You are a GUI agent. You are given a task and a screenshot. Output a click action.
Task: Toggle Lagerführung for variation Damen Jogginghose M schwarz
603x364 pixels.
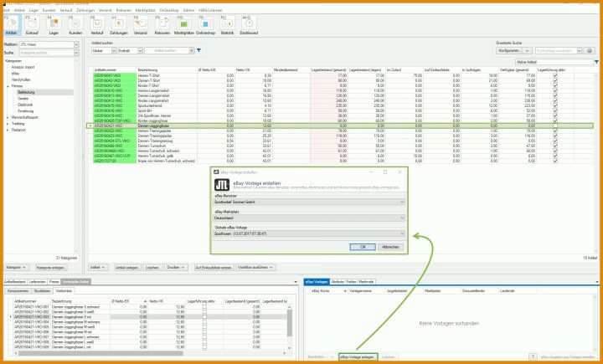pyautogui.click(x=204, y=322)
